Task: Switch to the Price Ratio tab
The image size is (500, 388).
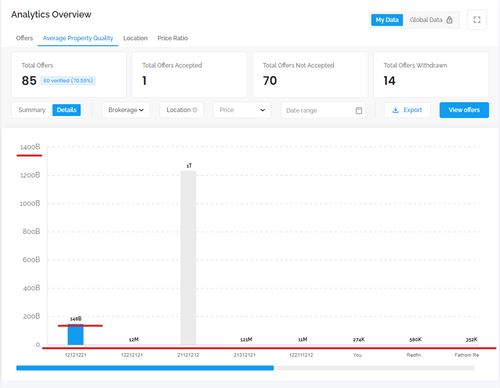Action: coord(173,38)
